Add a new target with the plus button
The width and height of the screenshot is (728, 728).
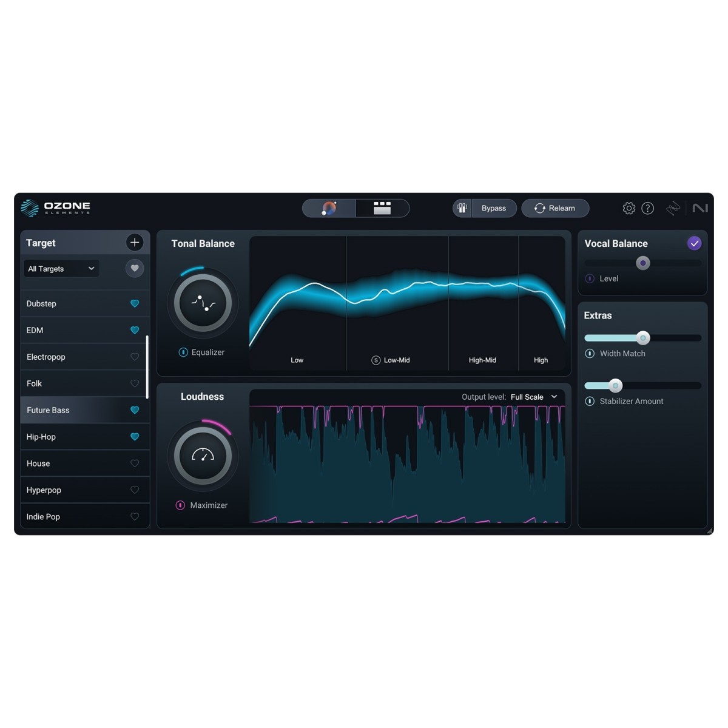point(135,242)
